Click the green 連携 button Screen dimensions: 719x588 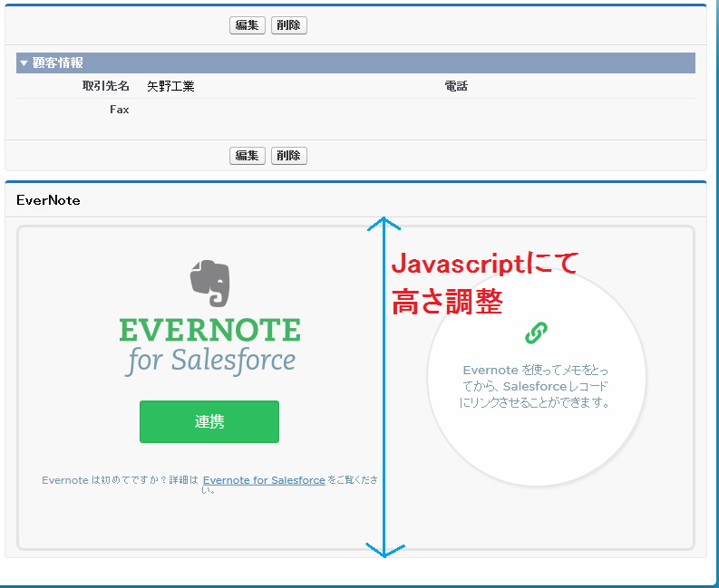tap(209, 421)
